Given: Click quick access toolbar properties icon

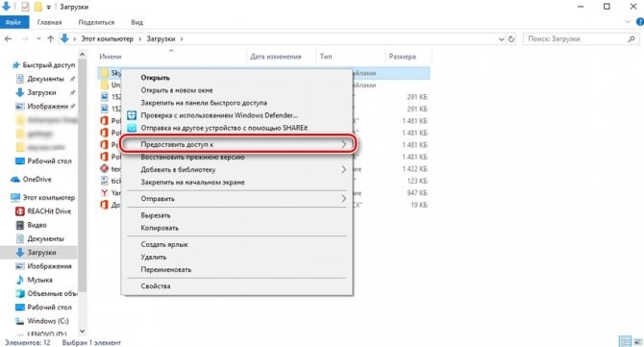Looking at the screenshot, I should point(25,7).
